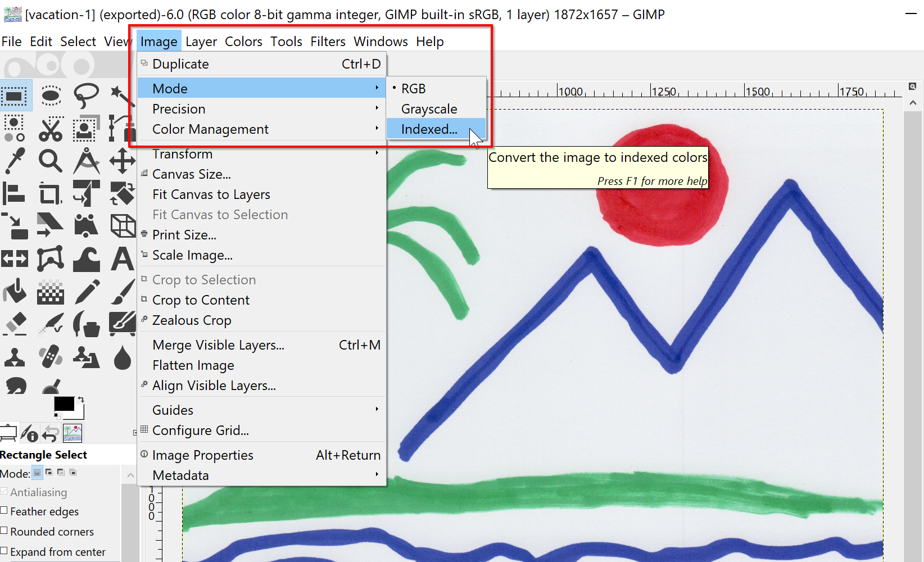Pick the Free Select lasso tool

pyautogui.click(x=86, y=96)
